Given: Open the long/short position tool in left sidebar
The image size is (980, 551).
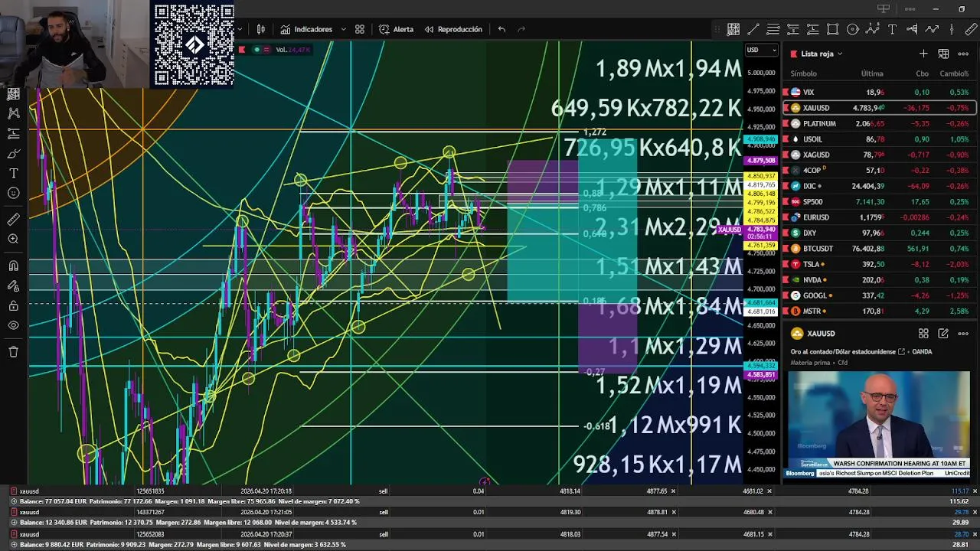Looking at the screenshot, I should [13, 133].
